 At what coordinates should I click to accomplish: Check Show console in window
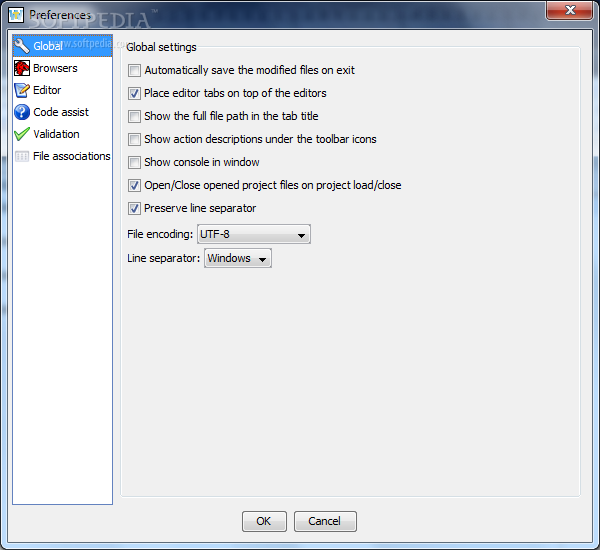pos(134,162)
